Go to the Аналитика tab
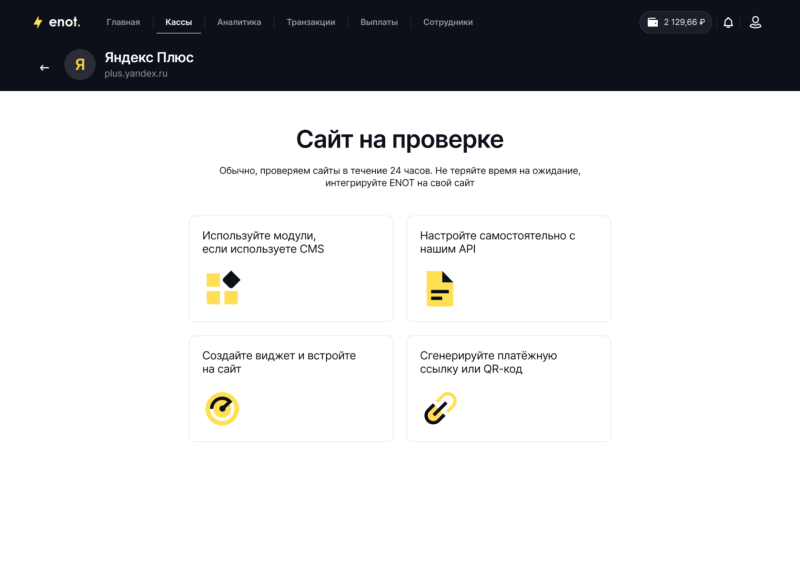Screen dimensions: 800x569 coord(239,22)
